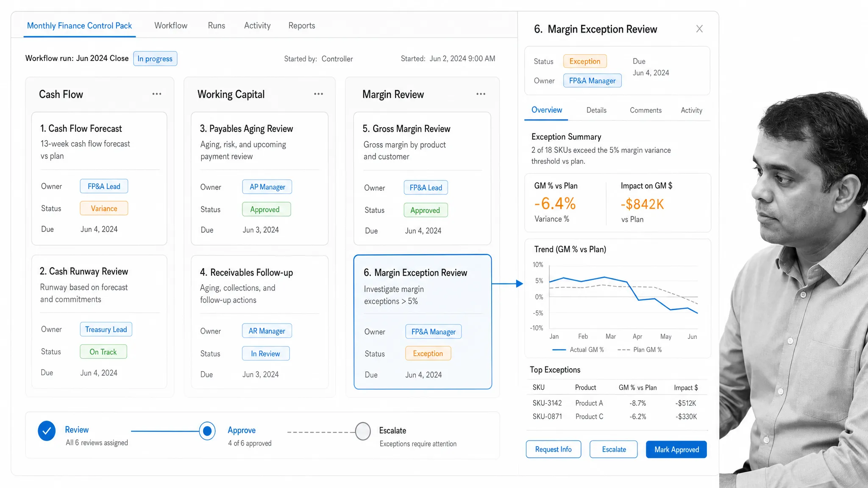This screenshot has height=488, width=868.
Task: Select the Overview tab in side panel
Action: (547, 110)
